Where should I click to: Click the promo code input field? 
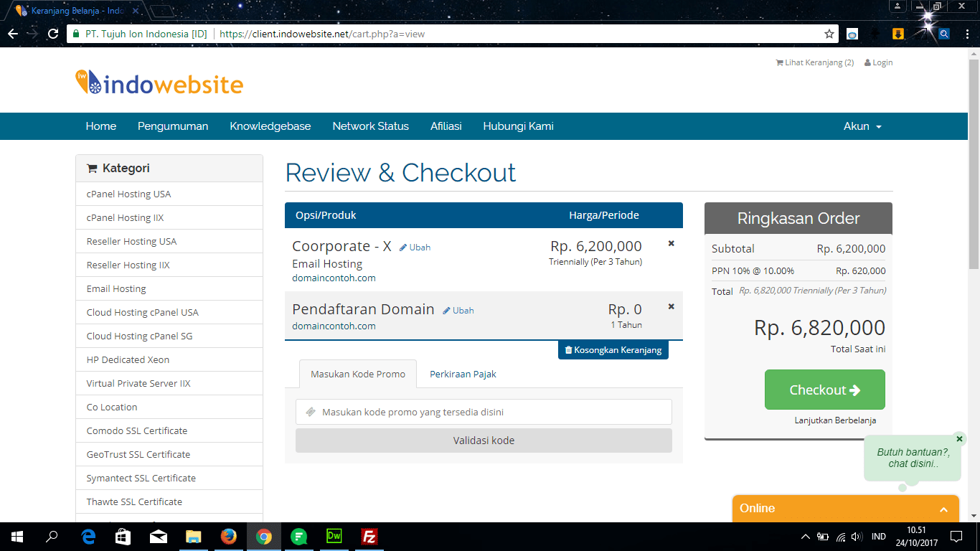(484, 412)
